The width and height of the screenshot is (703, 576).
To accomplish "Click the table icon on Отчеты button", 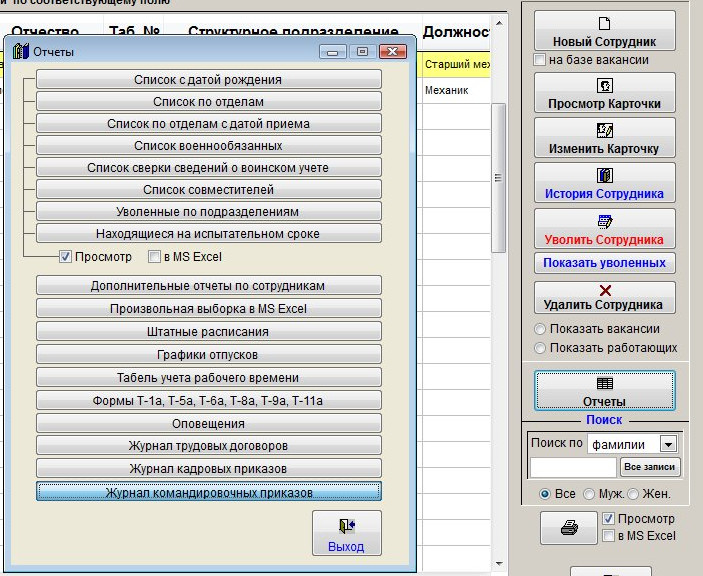I will pyautogui.click(x=605, y=383).
